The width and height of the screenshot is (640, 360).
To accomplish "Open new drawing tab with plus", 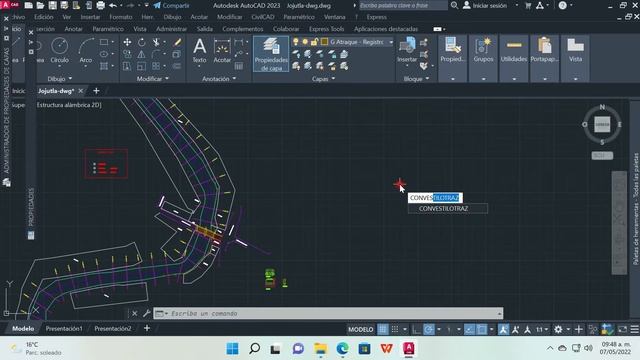I will tap(96, 91).
